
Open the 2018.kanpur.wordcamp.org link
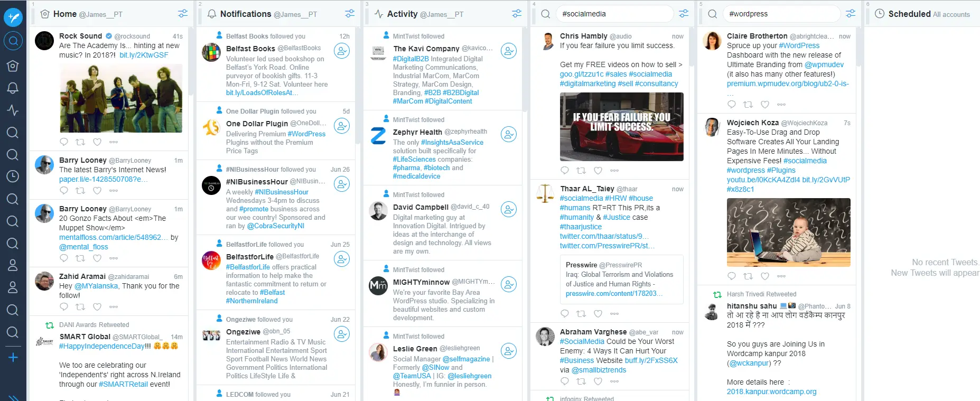[x=772, y=391]
